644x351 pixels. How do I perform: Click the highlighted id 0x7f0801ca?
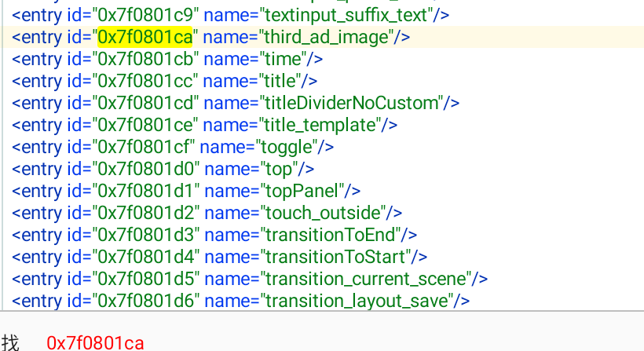(x=145, y=37)
